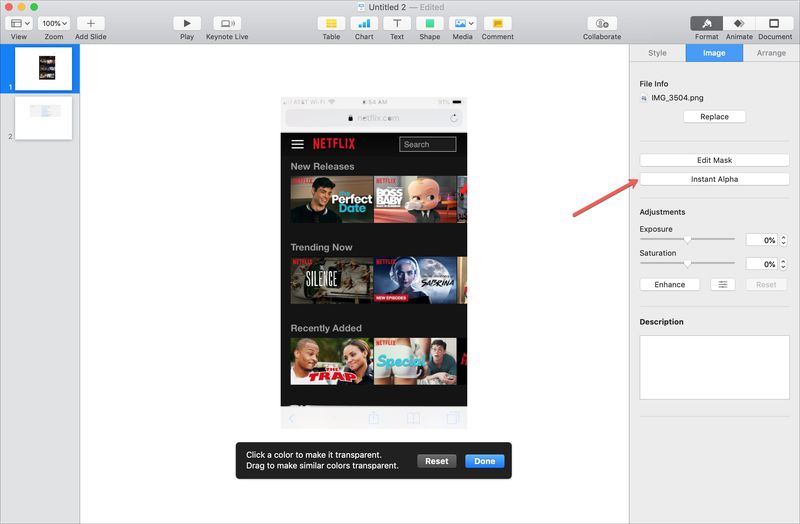
Task: Click the Add Slide plus icon
Action: coord(91,23)
